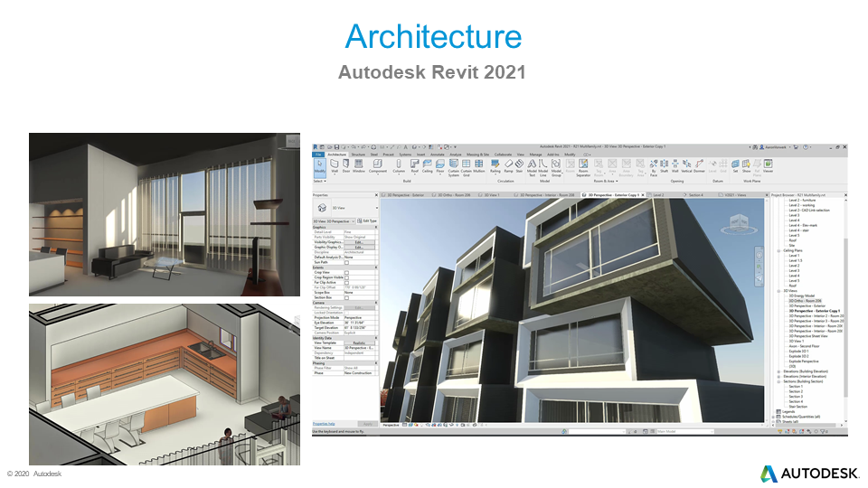The image size is (868, 488).
Task: Click the Realistic View Template button
Action: coord(359,343)
